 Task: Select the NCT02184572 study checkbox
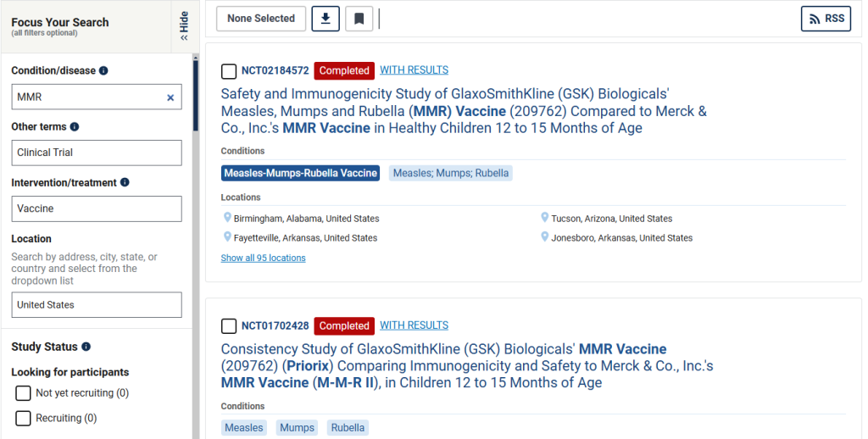pyautogui.click(x=229, y=71)
